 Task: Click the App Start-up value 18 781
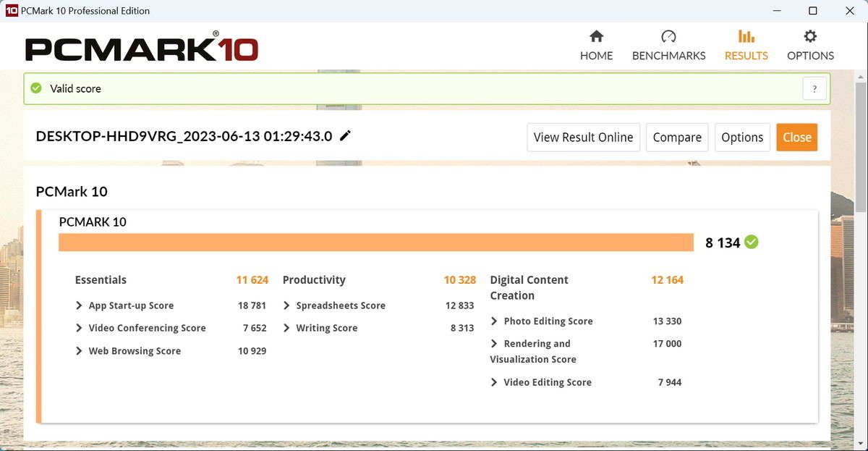tap(252, 305)
